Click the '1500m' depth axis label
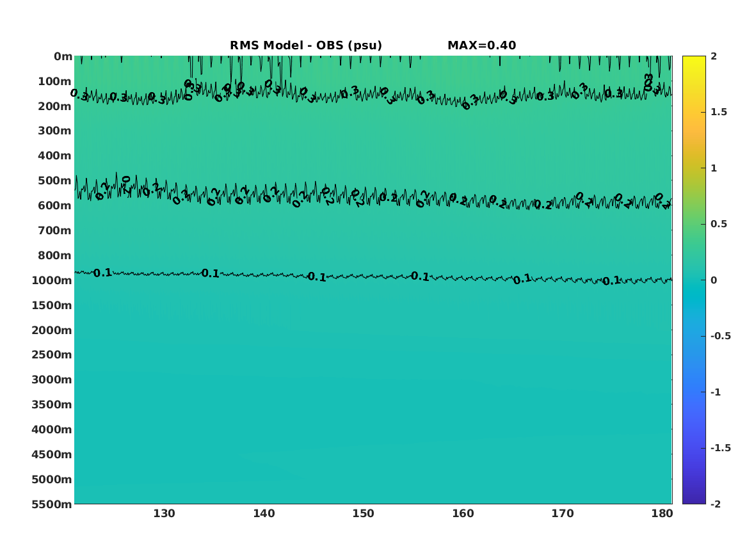Screen dimensions: 747x560 point(51,305)
